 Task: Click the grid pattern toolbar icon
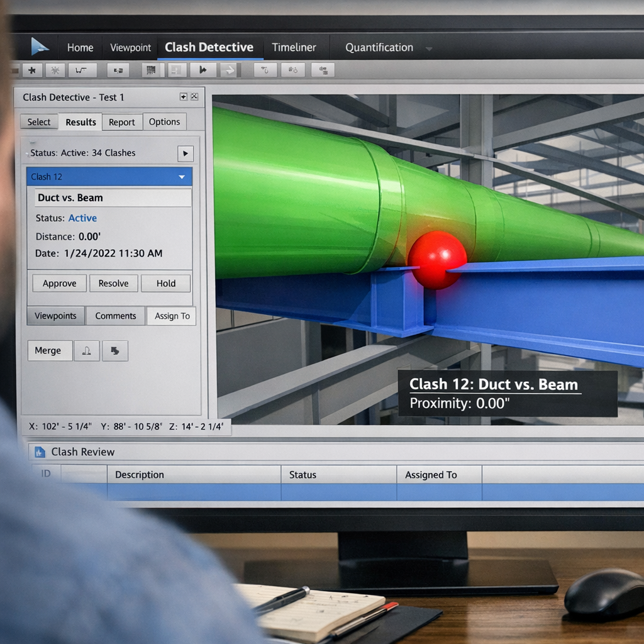tap(151, 70)
